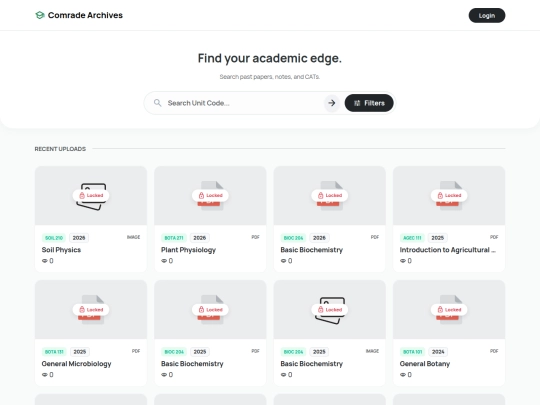Click the Locked badge on Plant Physiology
The width and height of the screenshot is (540, 405).
click(210, 195)
